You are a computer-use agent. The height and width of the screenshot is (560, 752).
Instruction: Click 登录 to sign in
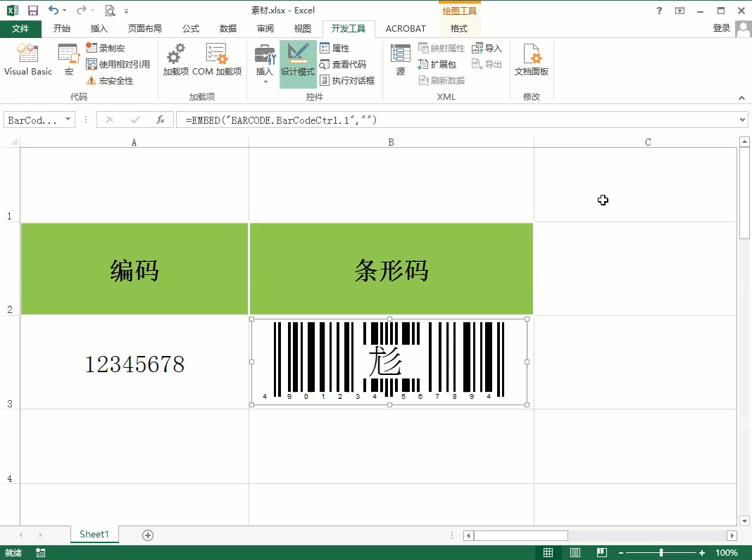click(721, 28)
